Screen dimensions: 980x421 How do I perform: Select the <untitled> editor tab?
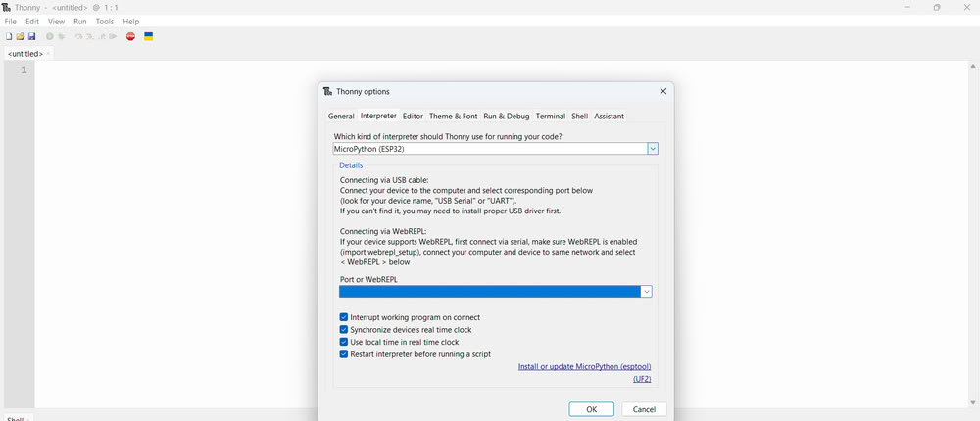click(x=25, y=54)
